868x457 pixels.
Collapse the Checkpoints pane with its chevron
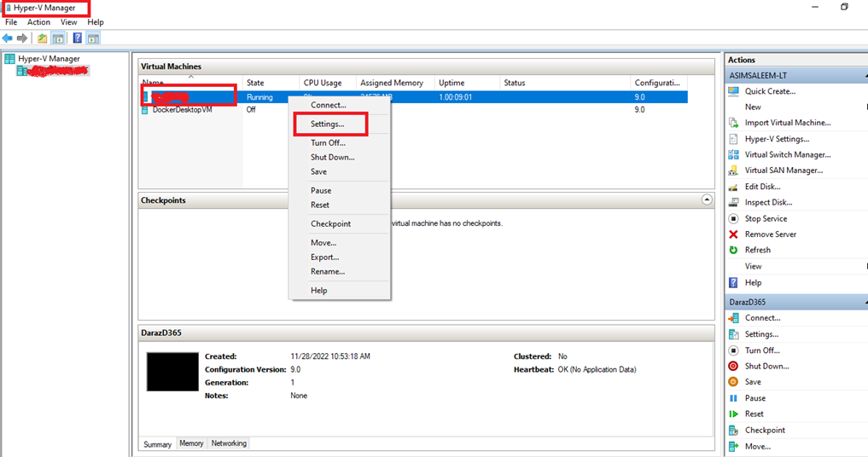tap(707, 200)
